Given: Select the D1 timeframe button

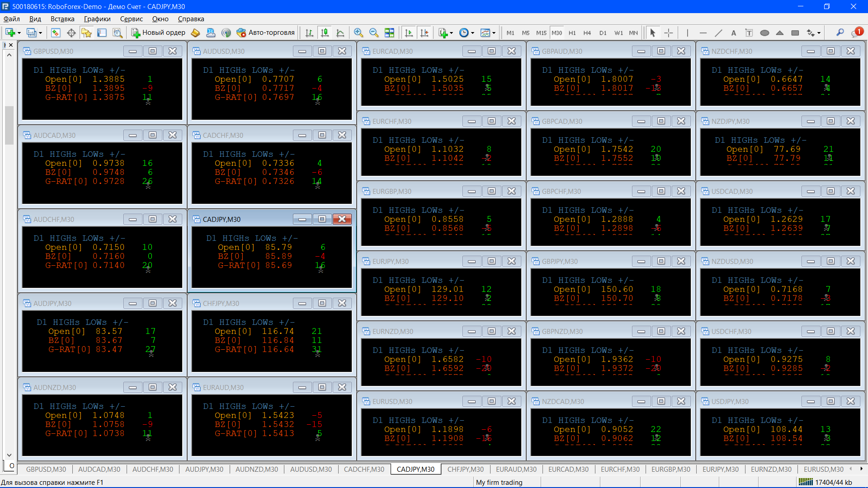Looking at the screenshot, I should pyautogui.click(x=603, y=33).
